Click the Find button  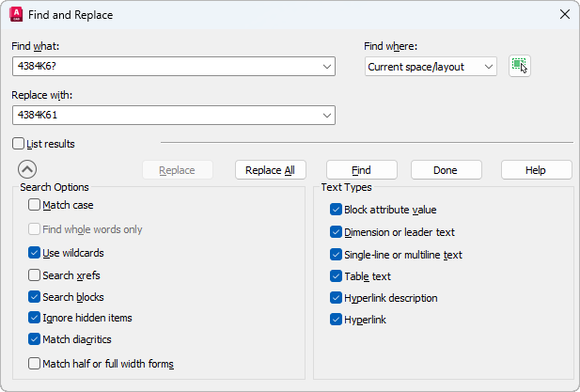point(361,170)
